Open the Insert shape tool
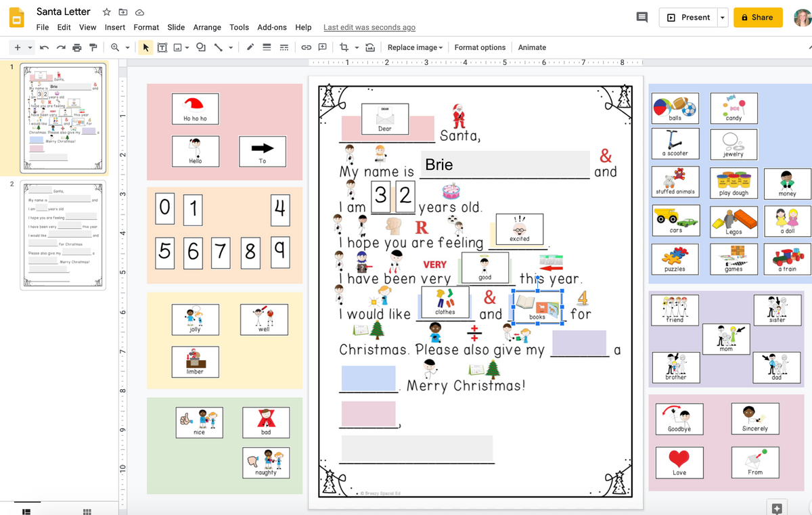This screenshot has width=812, height=515. [x=200, y=47]
